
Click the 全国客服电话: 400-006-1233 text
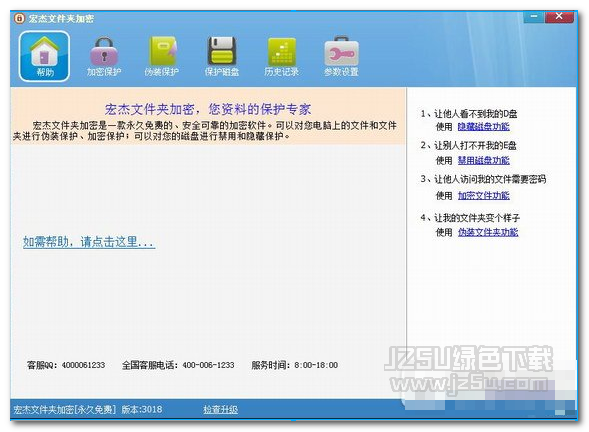pyautogui.click(x=178, y=365)
